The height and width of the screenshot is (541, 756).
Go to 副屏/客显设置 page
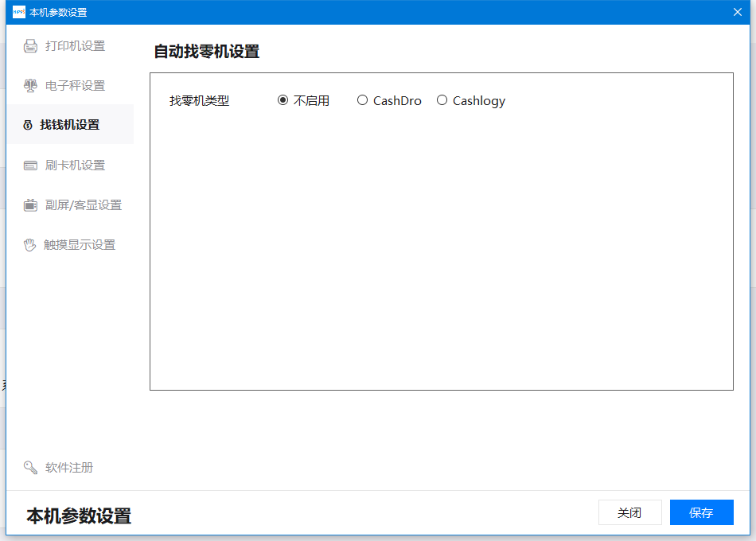pyautogui.click(x=70, y=205)
